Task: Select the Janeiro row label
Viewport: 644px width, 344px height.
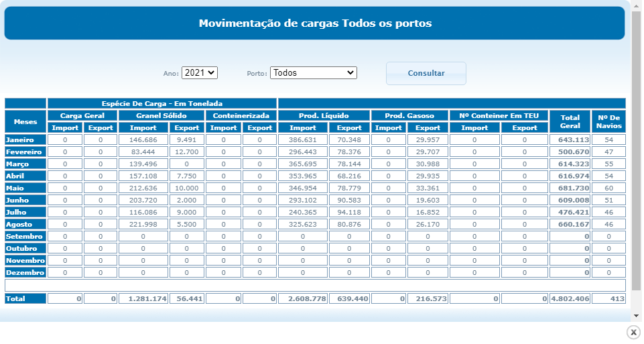Action: [x=25, y=139]
